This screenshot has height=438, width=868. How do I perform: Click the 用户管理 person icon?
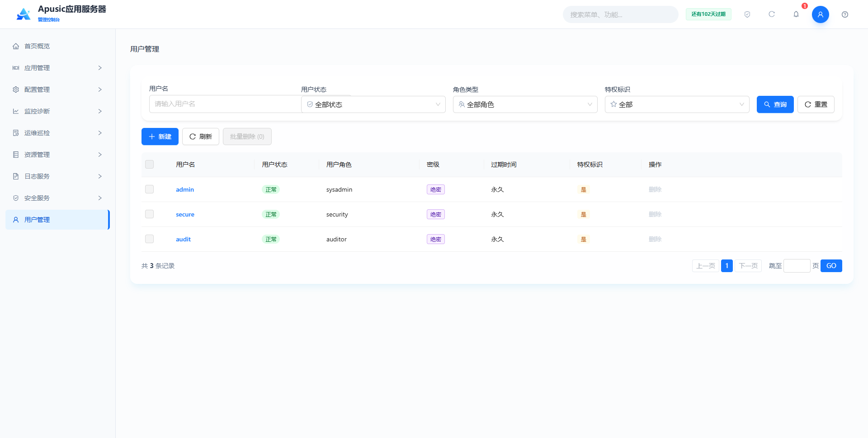(x=16, y=220)
